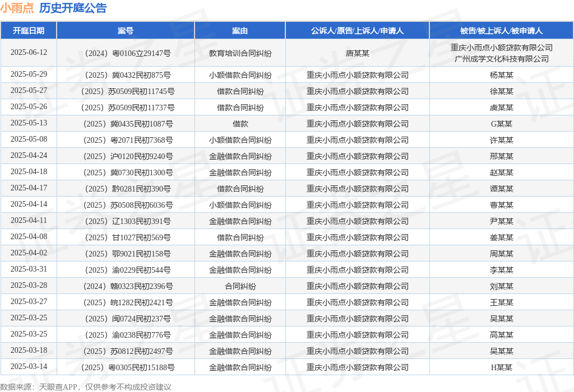
Task: Click the 案由 column header
Action: 240,31
